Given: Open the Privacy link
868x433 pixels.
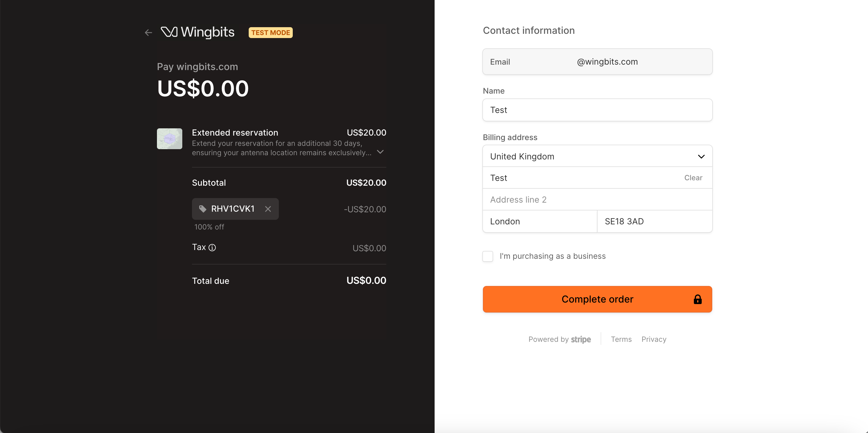Looking at the screenshot, I should pos(654,340).
